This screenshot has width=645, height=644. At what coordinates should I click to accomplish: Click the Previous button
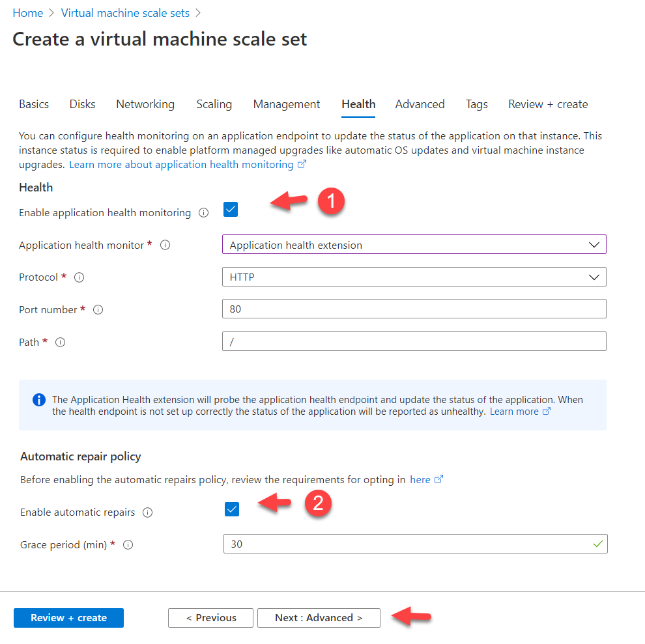(211, 618)
